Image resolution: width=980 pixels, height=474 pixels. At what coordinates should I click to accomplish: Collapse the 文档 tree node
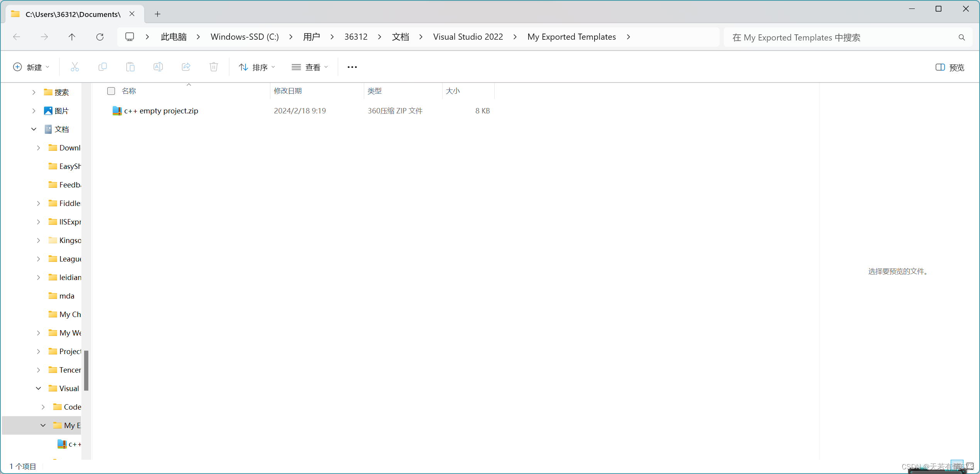point(34,129)
